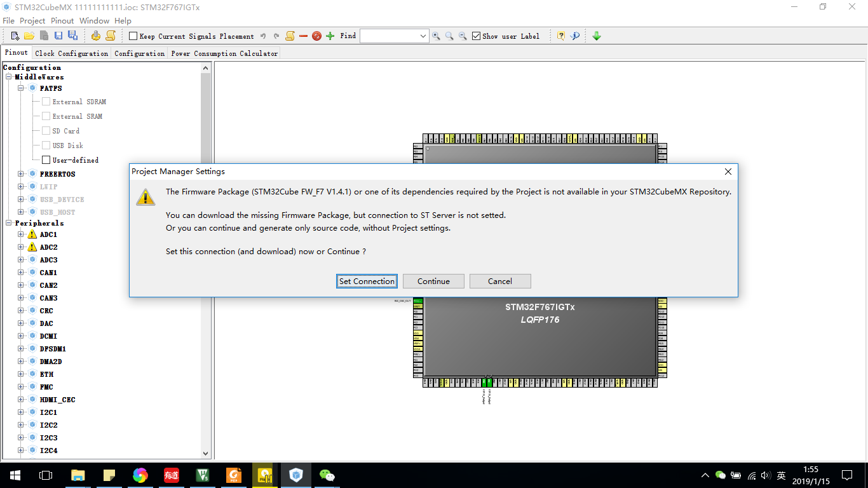
Task: Open the Project menu
Action: pos(32,21)
